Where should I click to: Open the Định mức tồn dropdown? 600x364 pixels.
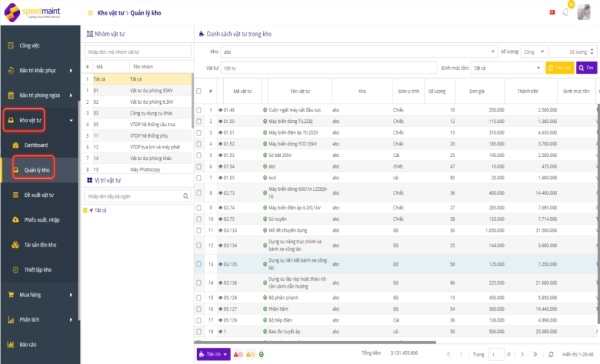(507, 68)
